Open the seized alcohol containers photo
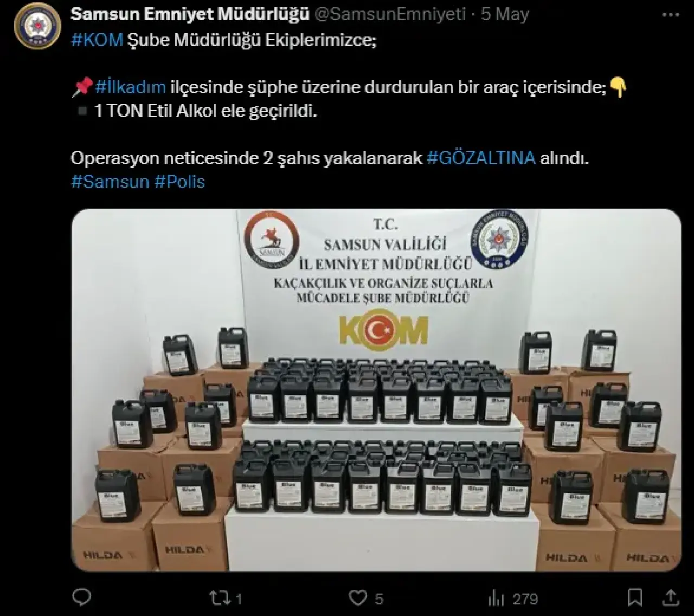 click(376, 390)
